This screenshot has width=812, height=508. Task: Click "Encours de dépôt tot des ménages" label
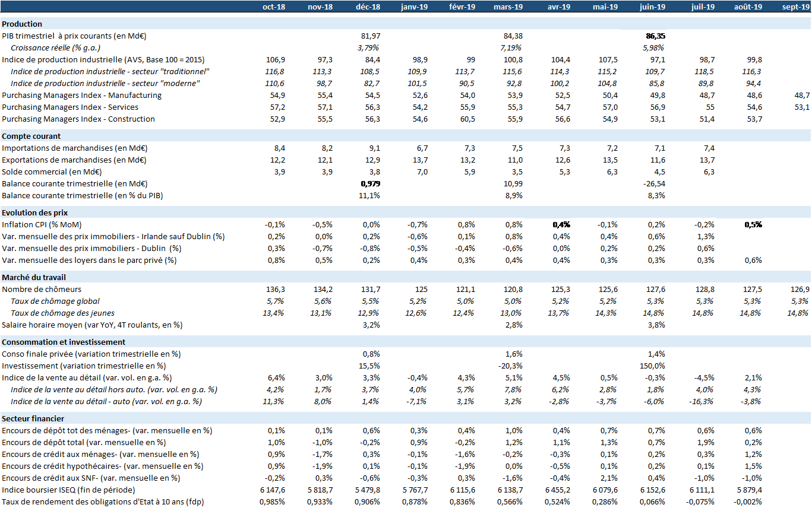pyautogui.click(x=107, y=430)
